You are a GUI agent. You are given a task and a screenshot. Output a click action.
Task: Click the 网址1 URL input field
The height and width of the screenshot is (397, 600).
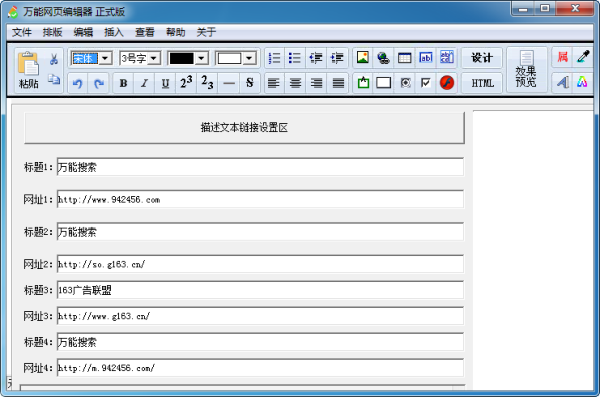pos(260,199)
